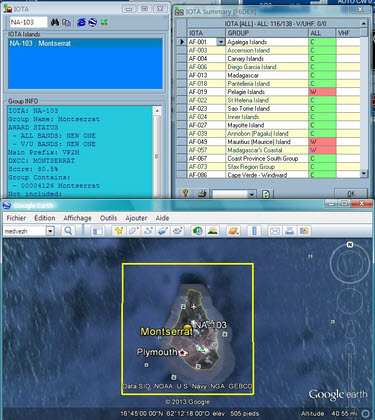Show the ruler measuring tool
The height and width of the screenshot is (420, 375).
(x=254, y=231)
